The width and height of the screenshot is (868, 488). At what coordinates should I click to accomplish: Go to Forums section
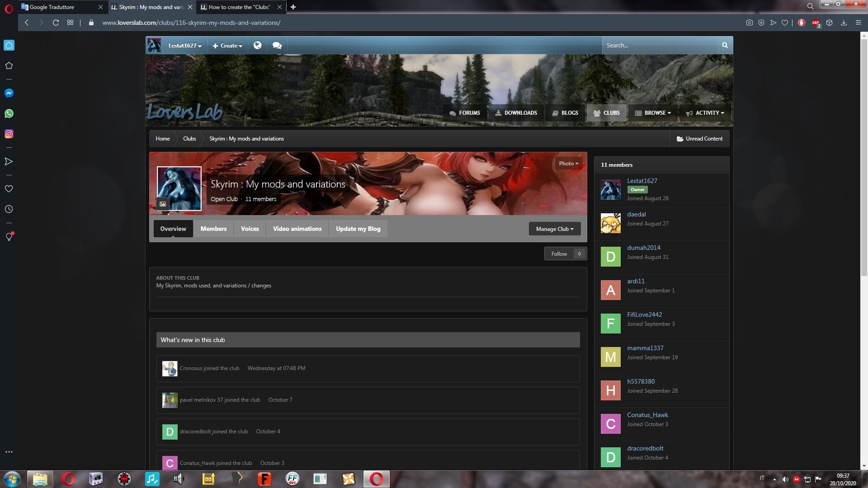pos(465,113)
